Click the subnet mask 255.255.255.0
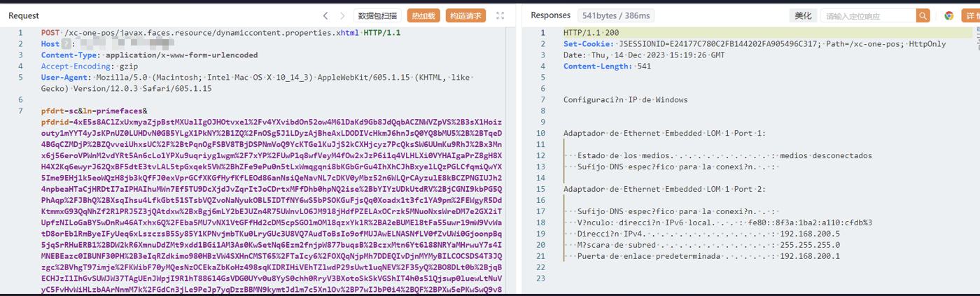This screenshot has height=296, width=980. click(811, 246)
